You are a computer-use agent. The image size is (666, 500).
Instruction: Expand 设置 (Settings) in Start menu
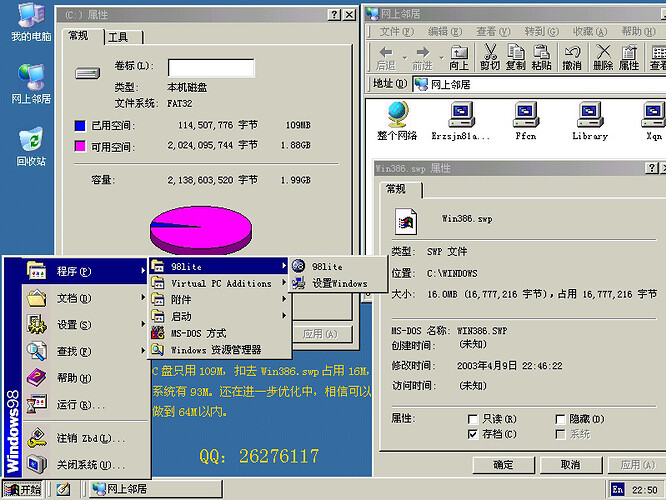(x=84, y=325)
